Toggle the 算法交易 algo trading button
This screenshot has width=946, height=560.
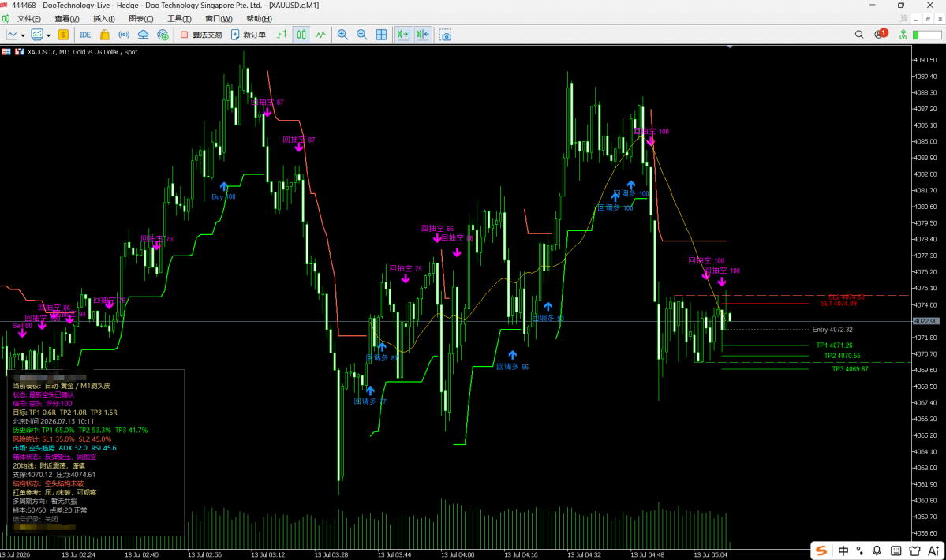pyautogui.click(x=201, y=35)
